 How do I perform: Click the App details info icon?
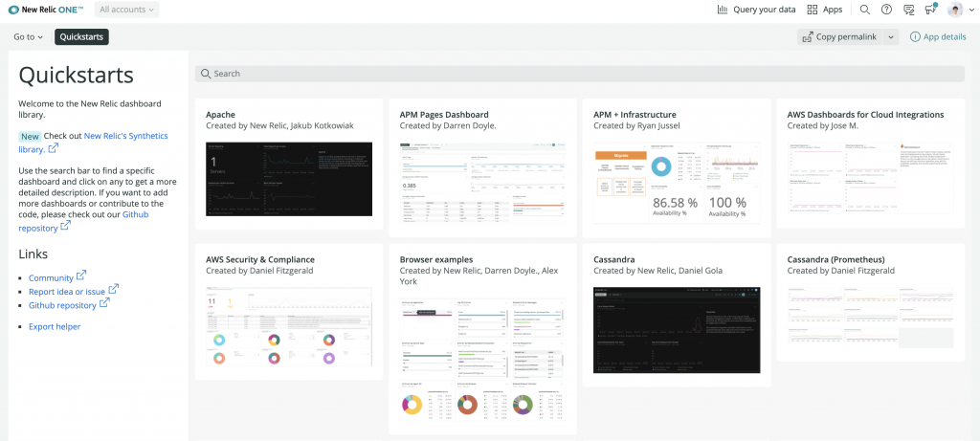coord(916,37)
